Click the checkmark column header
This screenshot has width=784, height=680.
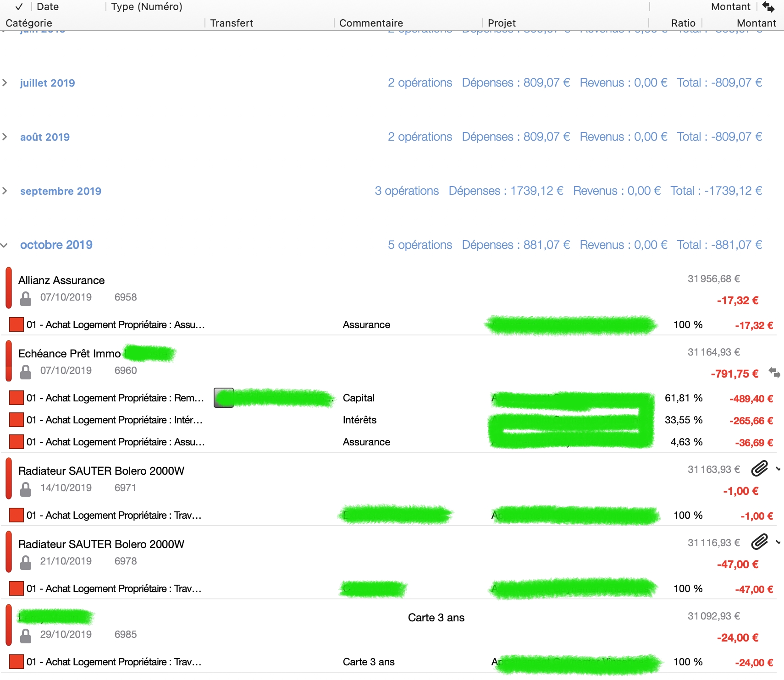click(x=19, y=7)
